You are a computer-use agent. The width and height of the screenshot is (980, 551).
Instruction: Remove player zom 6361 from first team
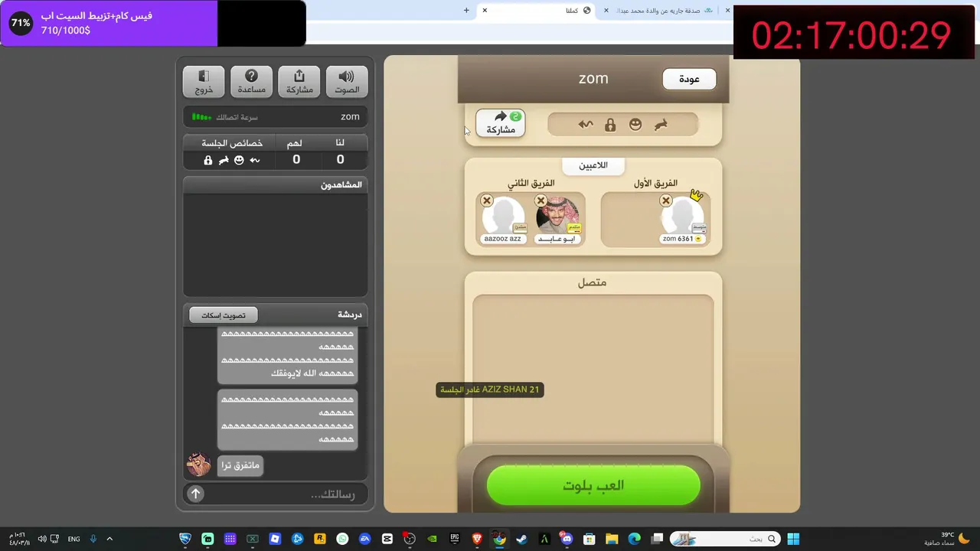(x=665, y=201)
